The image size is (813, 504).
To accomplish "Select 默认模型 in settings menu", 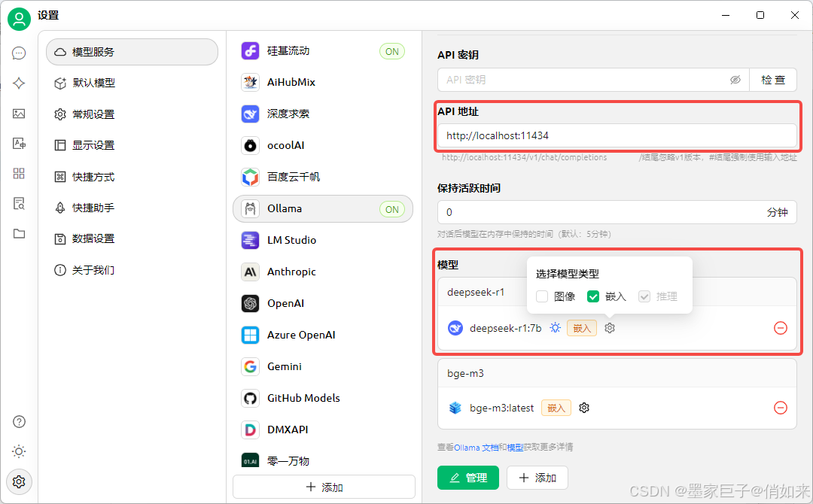I will 132,83.
